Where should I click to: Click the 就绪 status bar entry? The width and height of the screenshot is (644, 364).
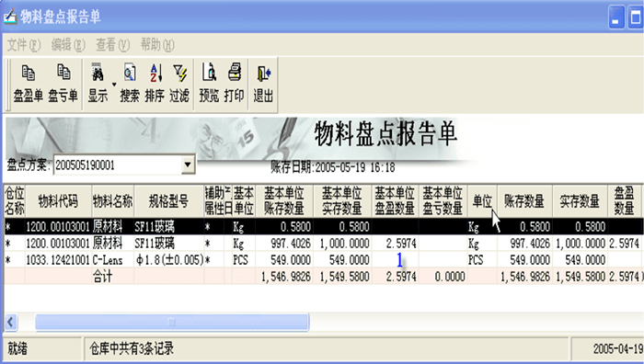[17, 348]
